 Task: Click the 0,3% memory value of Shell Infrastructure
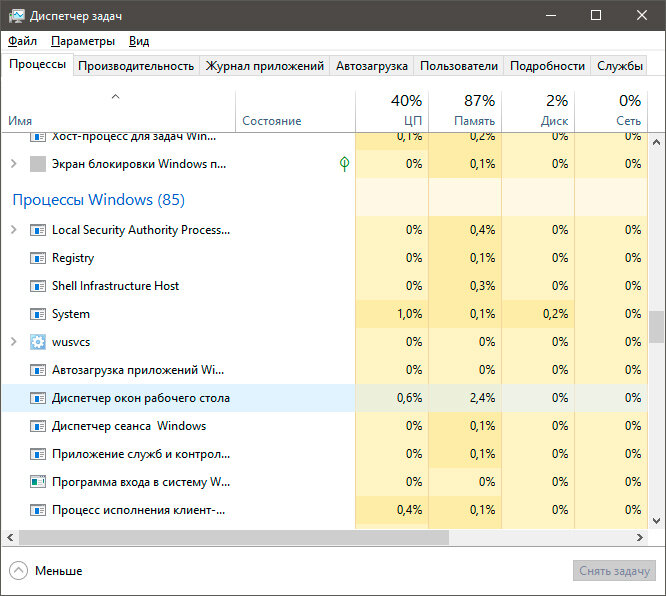(483, 286)
